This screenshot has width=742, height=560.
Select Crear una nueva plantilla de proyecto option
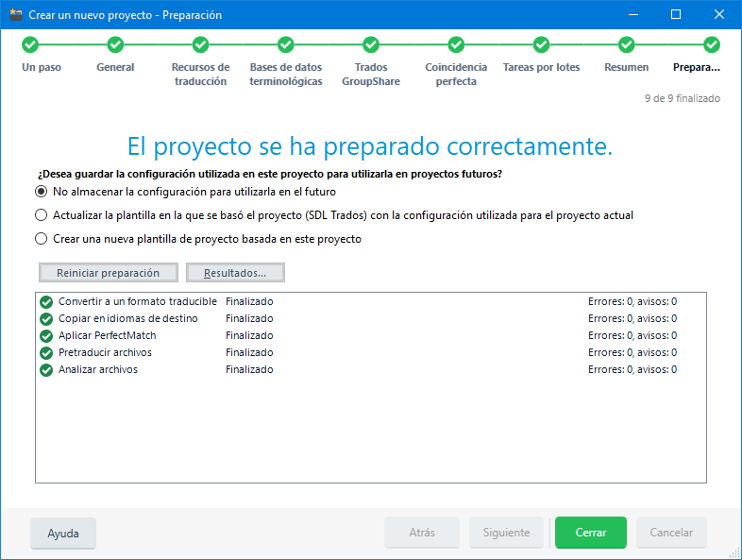(x=42, y=239)
